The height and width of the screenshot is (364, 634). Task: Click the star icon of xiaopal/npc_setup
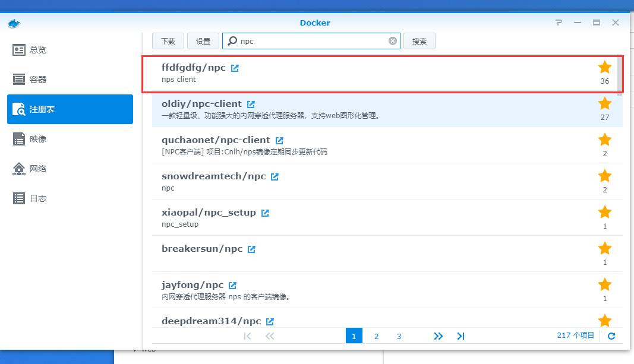605,212
